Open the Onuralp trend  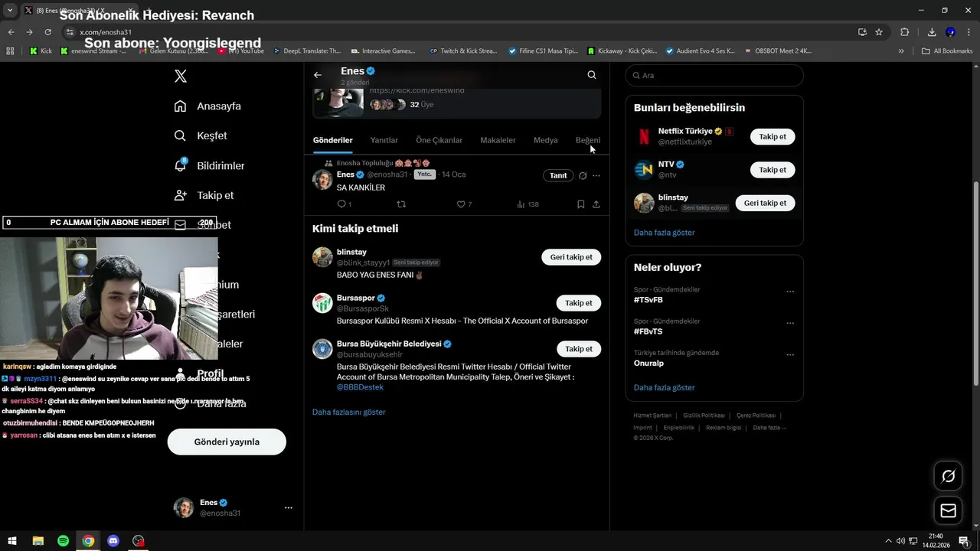pyautogui.click(x=648, y=363)
